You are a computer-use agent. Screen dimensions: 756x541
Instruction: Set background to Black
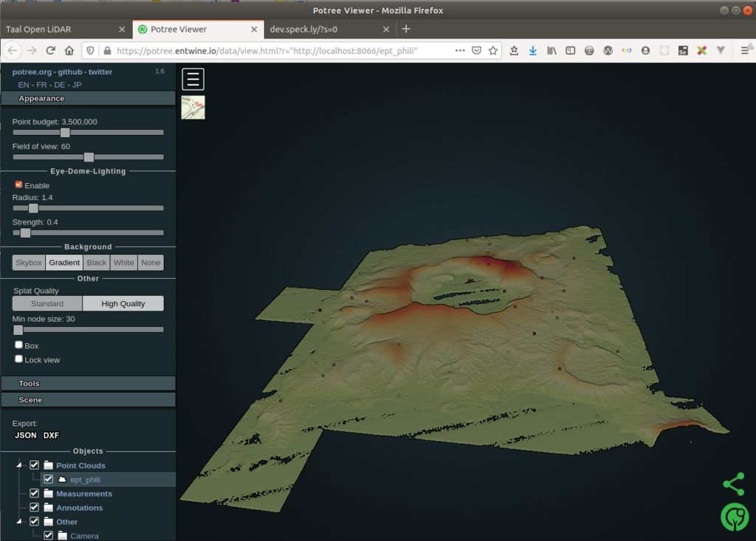coord(97,263)
